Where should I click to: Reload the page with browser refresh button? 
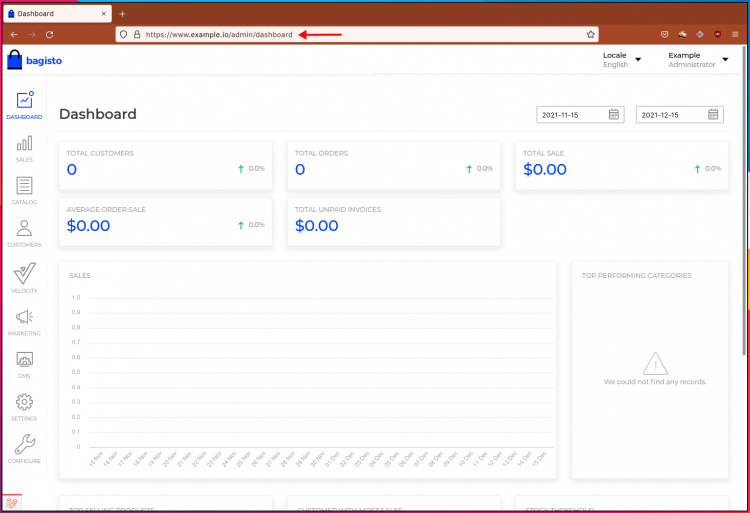click(49, 34)
